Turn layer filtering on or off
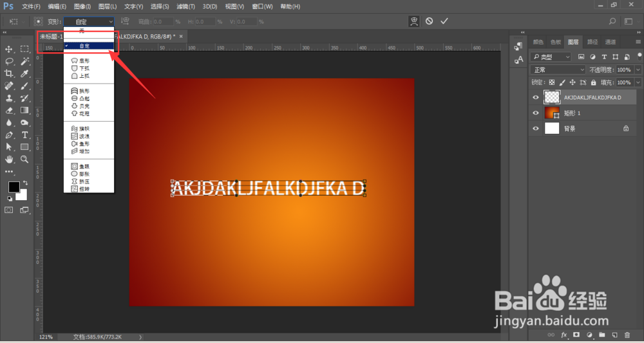644x343 pixels. pos(639,56)
